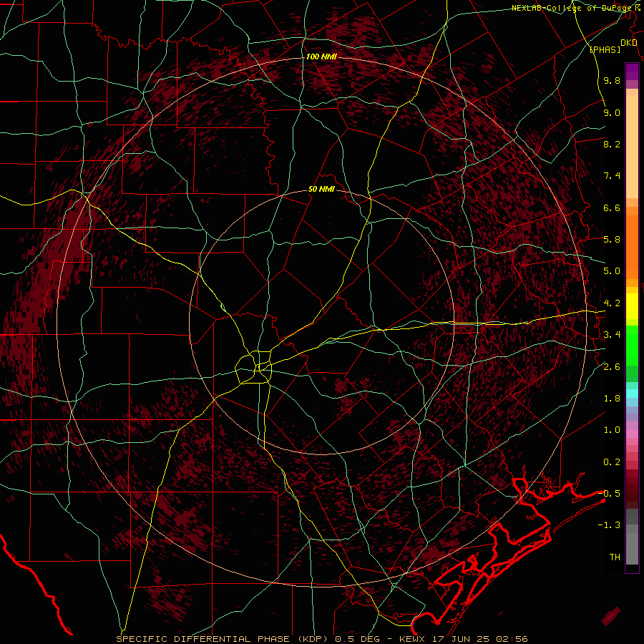The image size is (644, 644).
Task: Select the 4.2 scale value
Action: 612,303
